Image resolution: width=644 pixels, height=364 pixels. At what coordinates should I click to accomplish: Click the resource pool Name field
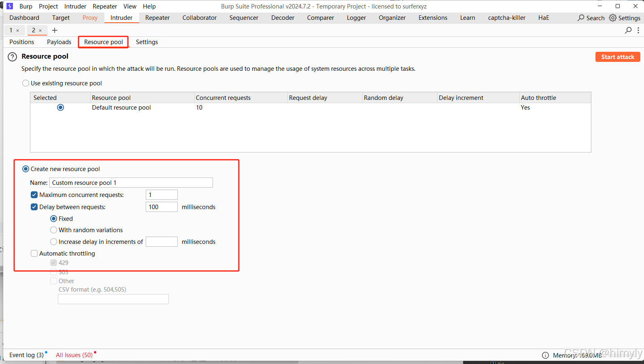131,182
